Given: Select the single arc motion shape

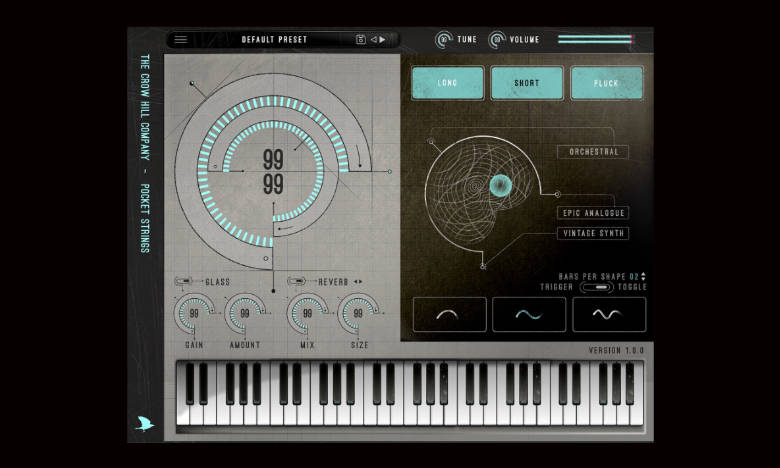Looking at the screenshot, I should [x=450, y=314].
